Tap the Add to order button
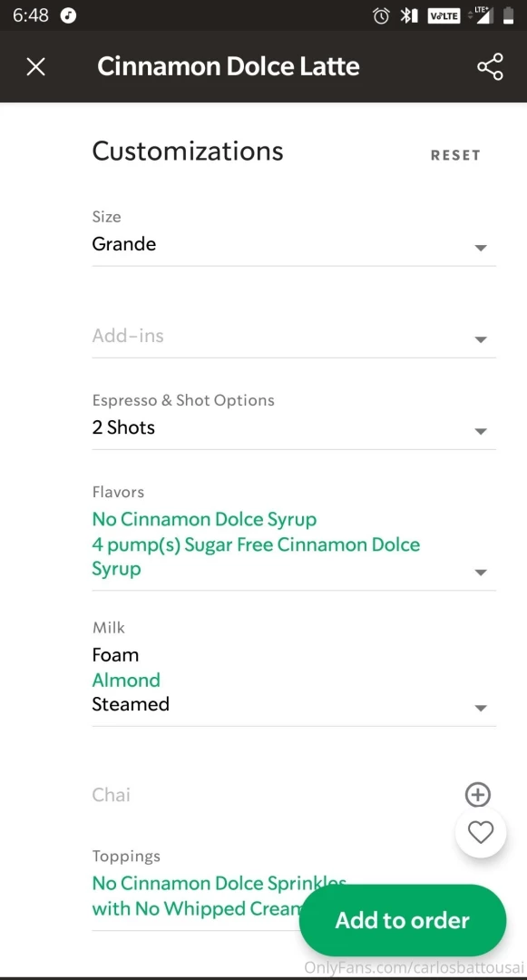Viewport: 527px width, 980px height. point(403,920)
